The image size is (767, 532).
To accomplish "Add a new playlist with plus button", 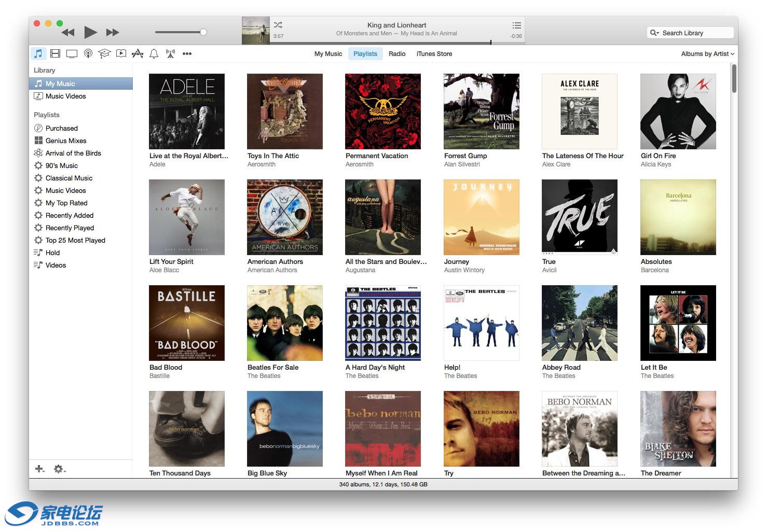I will [39, 469].
